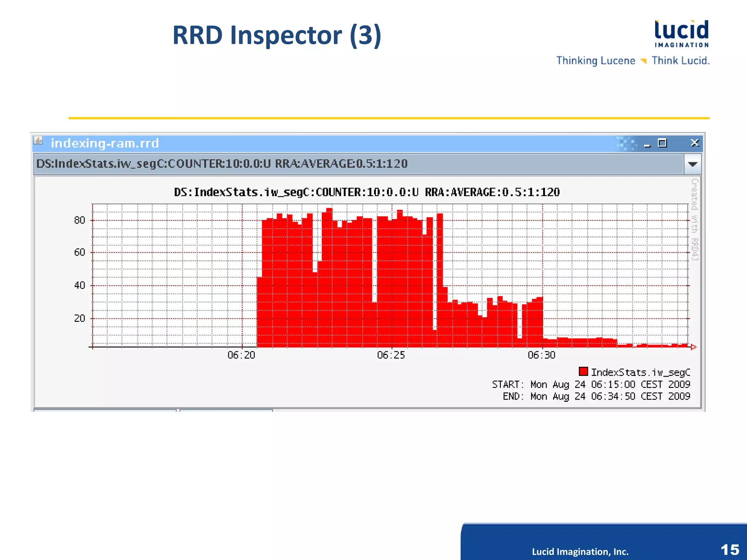
Task: Click the 60 value axis label
Action: [80, 252]
